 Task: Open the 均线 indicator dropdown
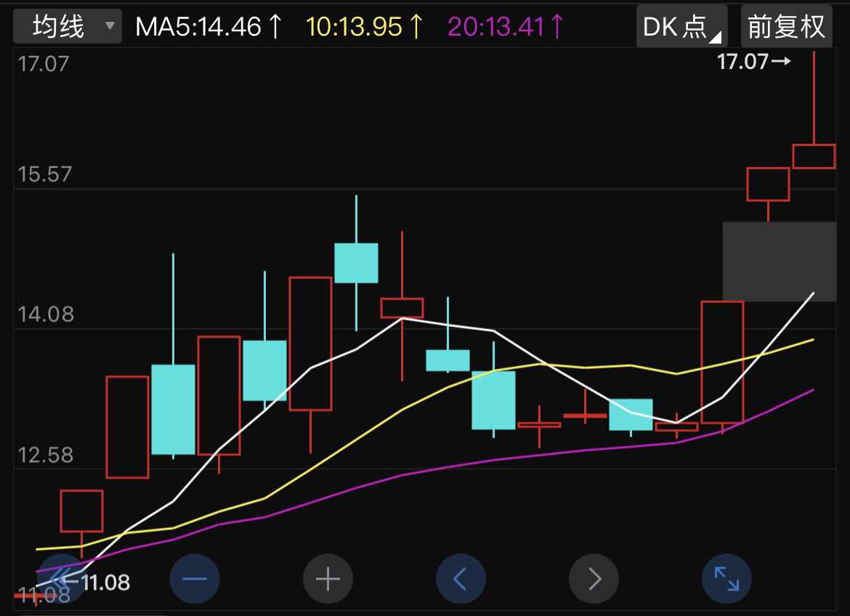[66, 27]
